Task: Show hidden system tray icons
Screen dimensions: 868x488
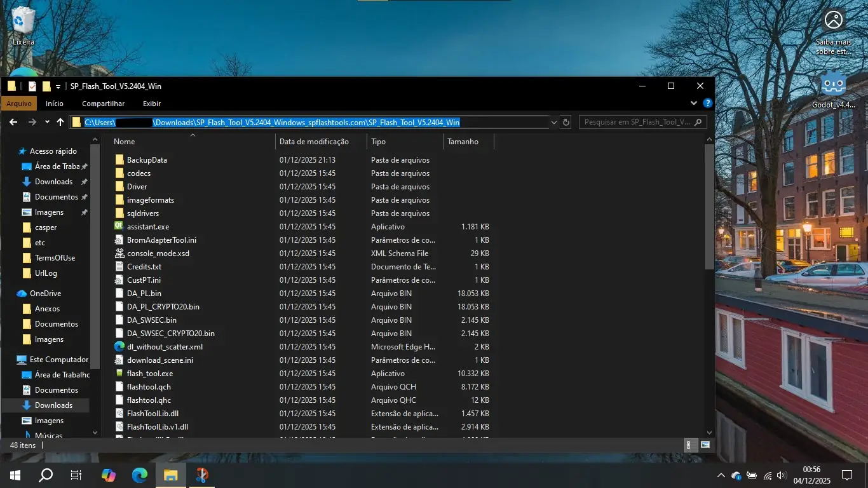Action: (x=721, y=475)
